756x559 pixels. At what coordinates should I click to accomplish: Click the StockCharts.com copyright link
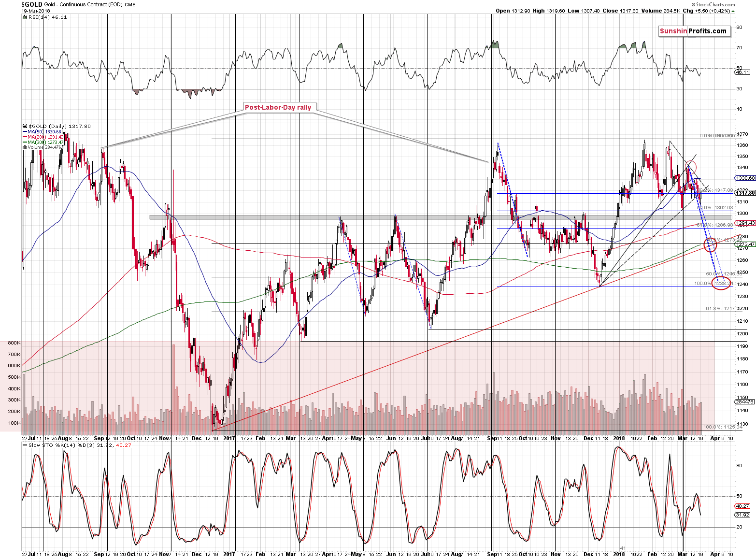coord(714,5)
